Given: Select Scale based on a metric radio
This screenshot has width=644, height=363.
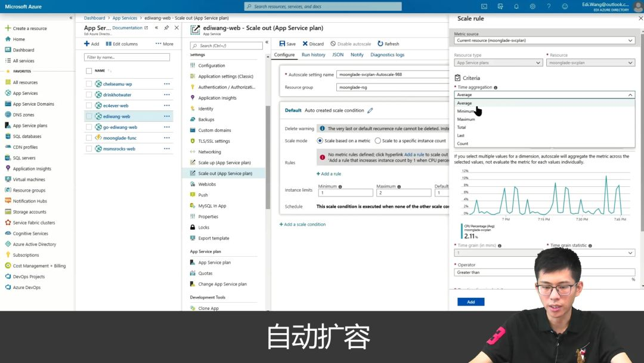Looking at the screenshot, I should point(320,140).
